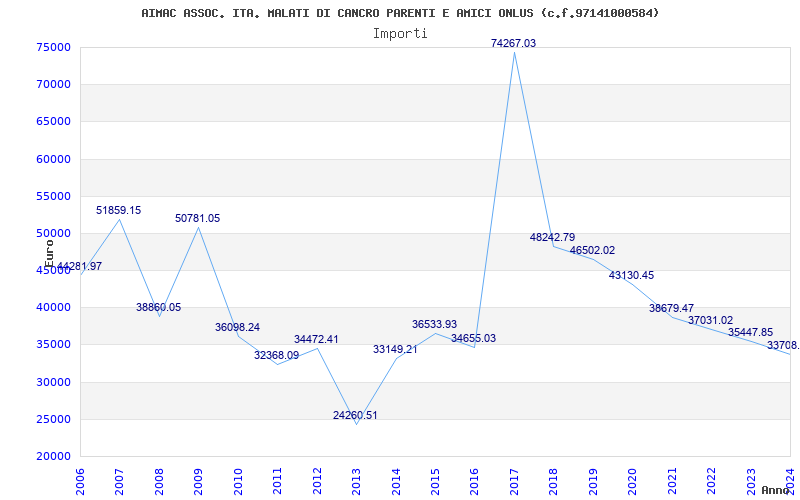Click the data label 46502.02

point(592,251)
